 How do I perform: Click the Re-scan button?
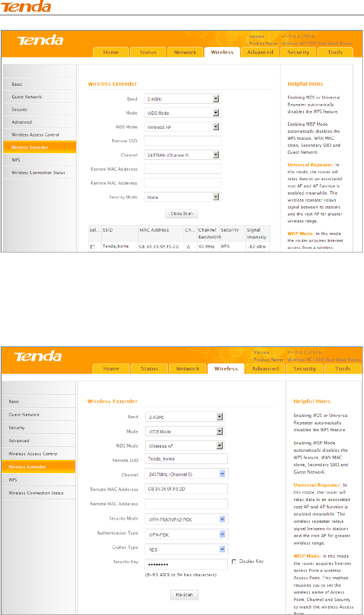184,595
